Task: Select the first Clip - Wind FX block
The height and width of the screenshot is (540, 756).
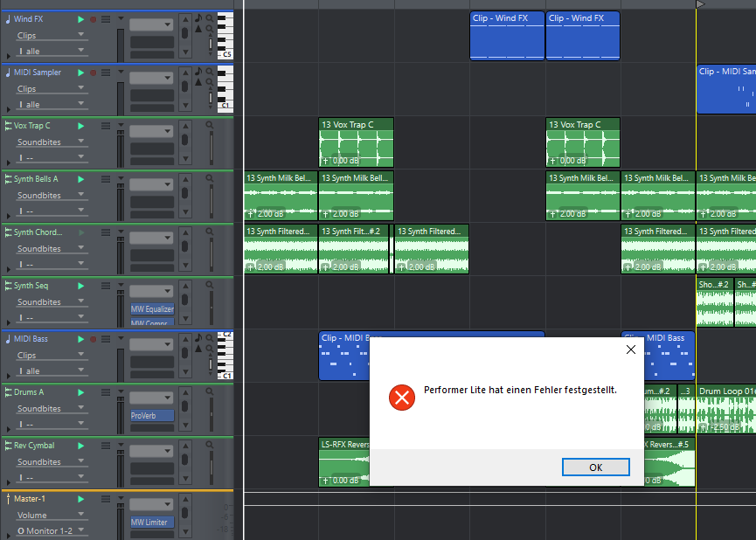Action: [507, 36]
